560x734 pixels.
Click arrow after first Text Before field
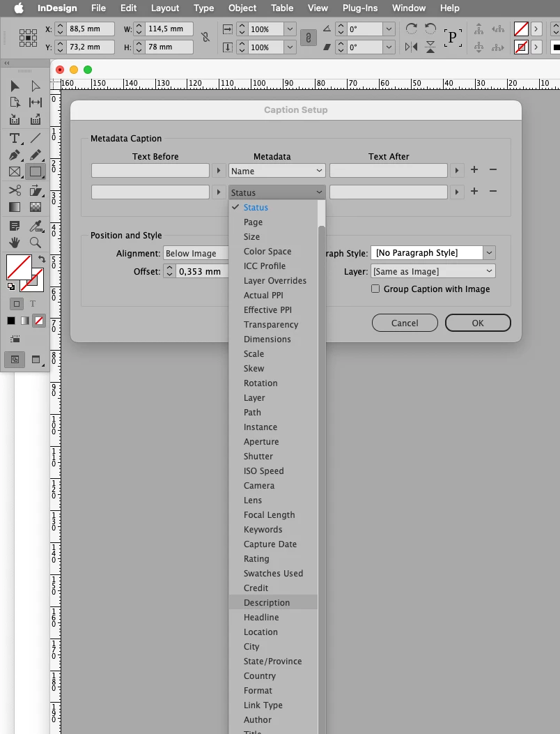click(219, 170)
